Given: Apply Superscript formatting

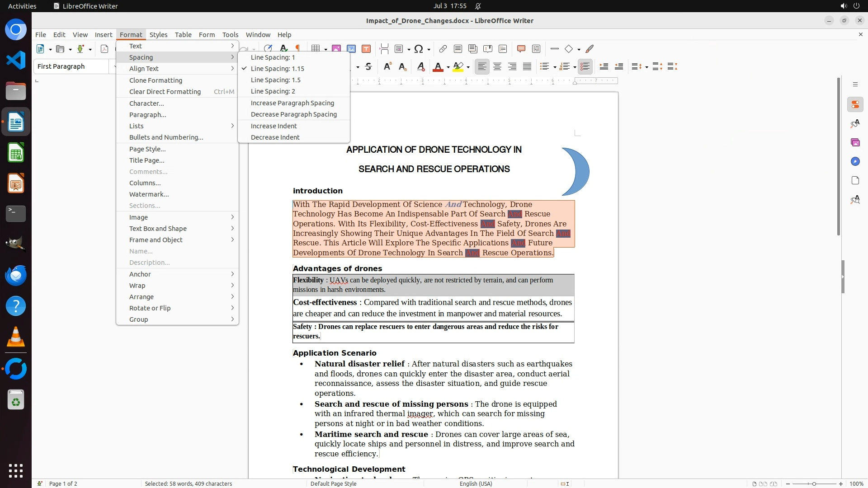Looking at the screenshot, I should pos(387,67).
